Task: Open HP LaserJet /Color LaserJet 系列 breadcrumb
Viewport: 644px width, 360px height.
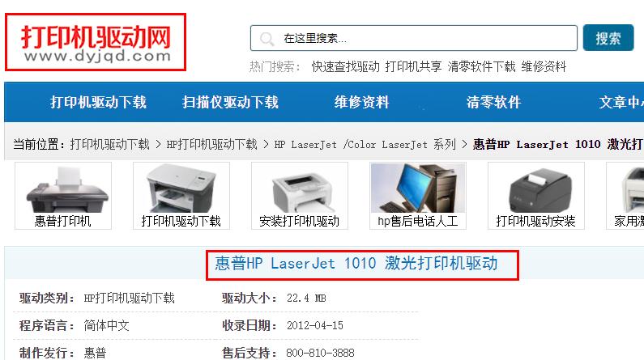Action: click(x=365, y=144)
